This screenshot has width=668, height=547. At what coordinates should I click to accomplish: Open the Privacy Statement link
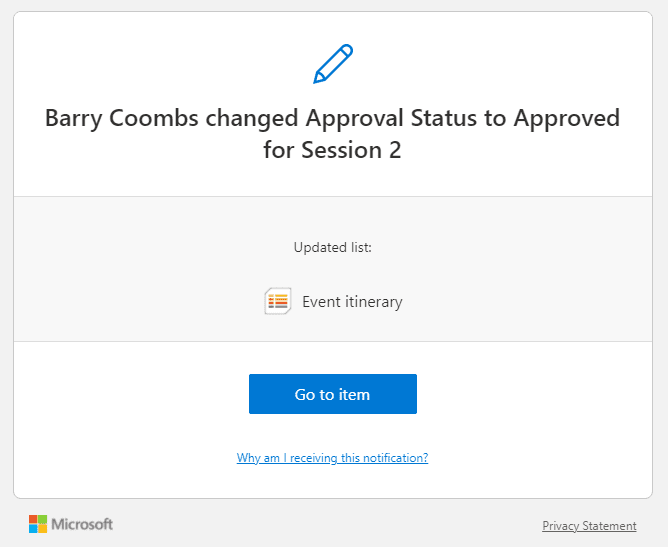point(589,526)
